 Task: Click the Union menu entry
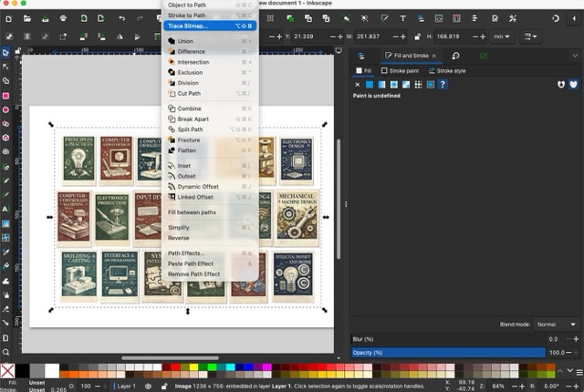coord(185,41)
